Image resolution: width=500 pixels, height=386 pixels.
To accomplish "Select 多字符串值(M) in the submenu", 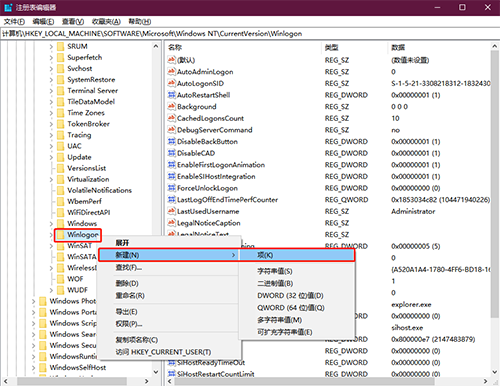I will (x=298, y=320).
